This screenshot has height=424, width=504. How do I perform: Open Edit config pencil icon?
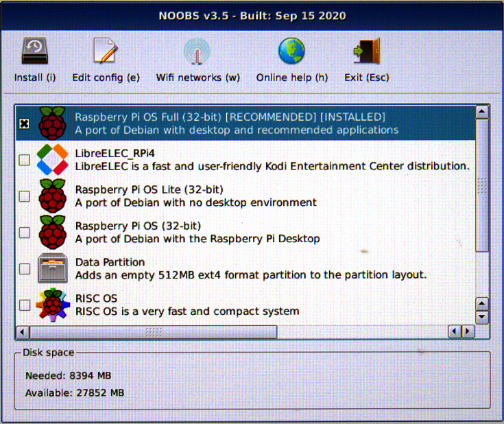coord(106,51)
